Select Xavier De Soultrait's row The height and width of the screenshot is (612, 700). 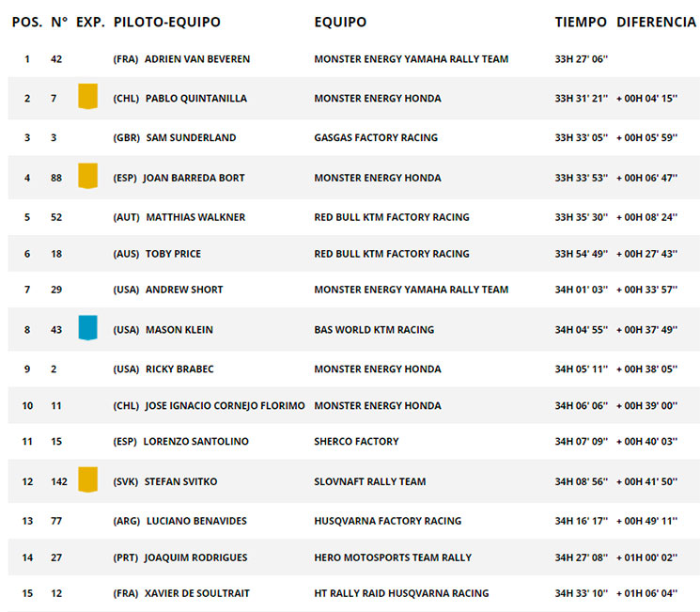click(354, 593)
